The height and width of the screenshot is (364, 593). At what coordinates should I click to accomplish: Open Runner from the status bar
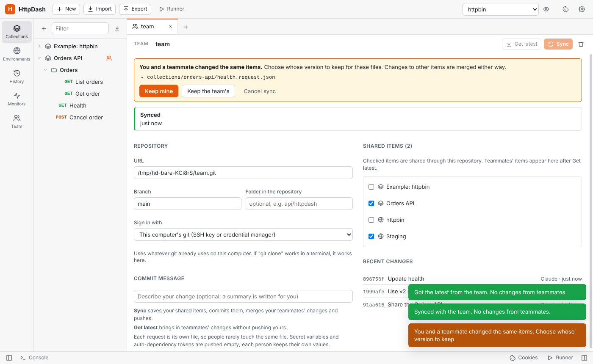point(560,358)
